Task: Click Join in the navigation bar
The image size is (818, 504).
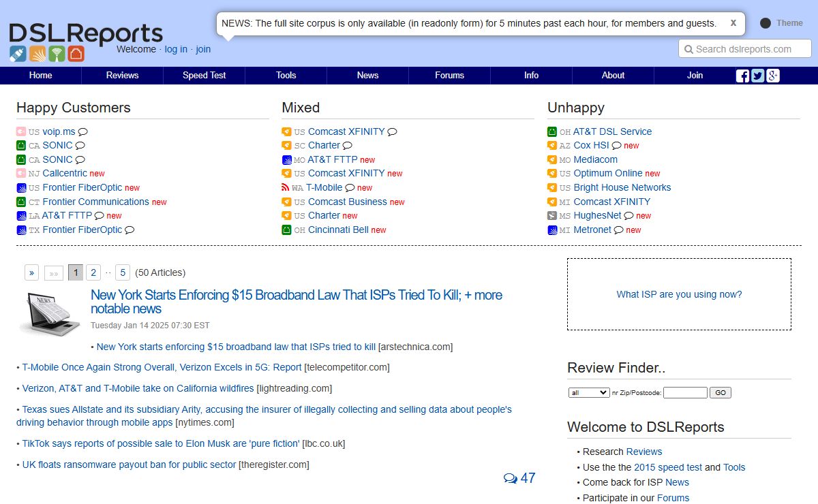Action: click(x=695, y=76)
